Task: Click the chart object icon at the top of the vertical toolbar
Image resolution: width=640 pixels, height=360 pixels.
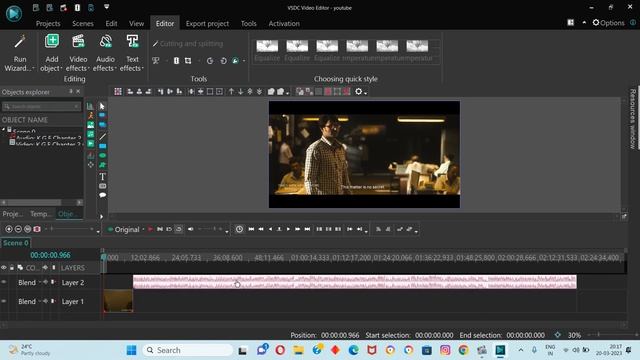Action: (90, 107)
